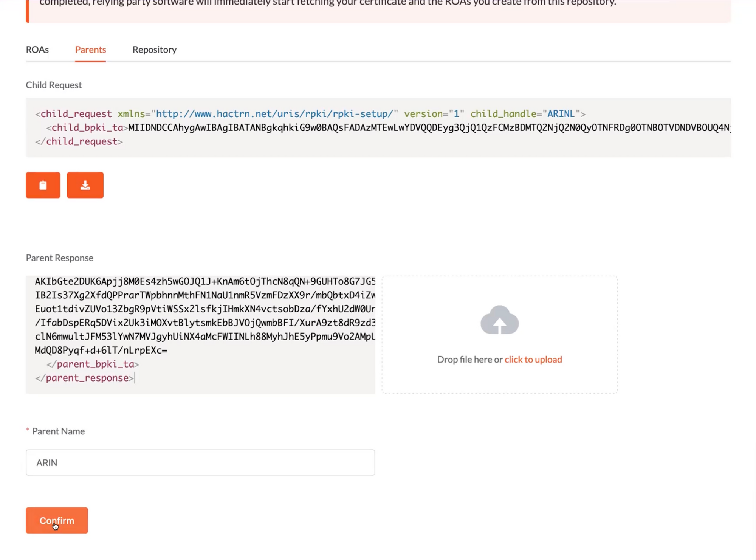Click the cloud upload icon

pos(499,320)
